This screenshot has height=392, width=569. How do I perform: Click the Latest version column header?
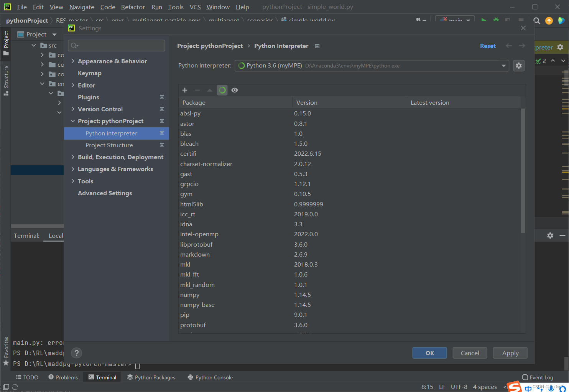point(464,102)
